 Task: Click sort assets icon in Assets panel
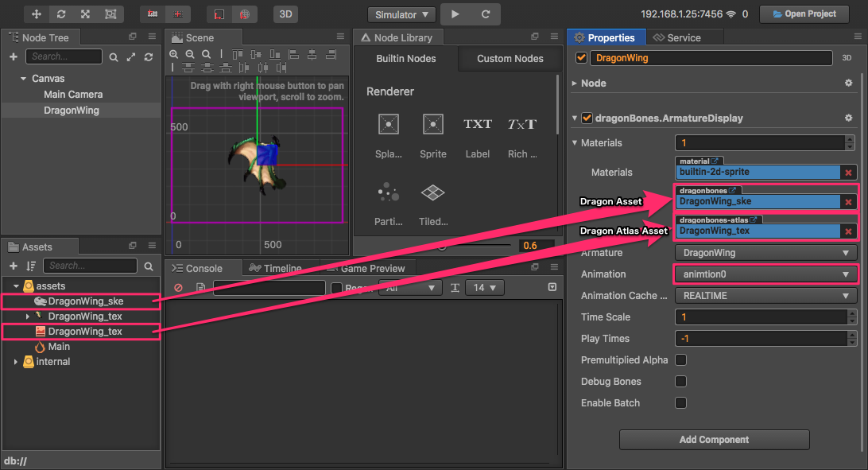[x=30, y=266]
